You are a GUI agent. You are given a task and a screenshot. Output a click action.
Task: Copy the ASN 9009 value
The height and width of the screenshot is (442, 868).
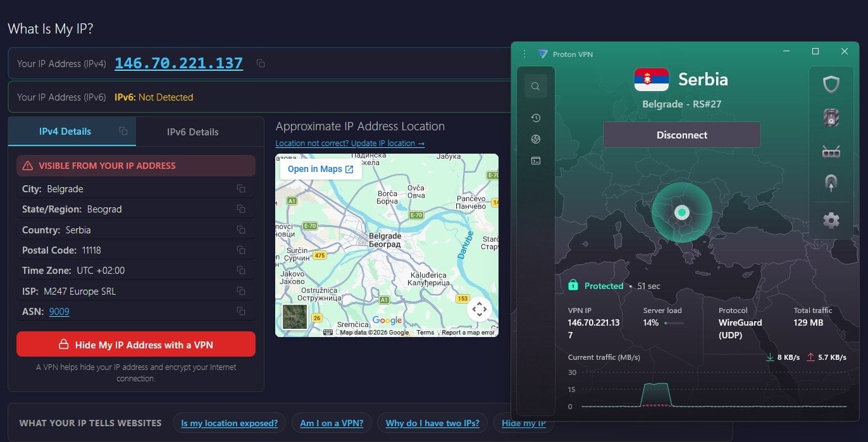pos(241,311)
